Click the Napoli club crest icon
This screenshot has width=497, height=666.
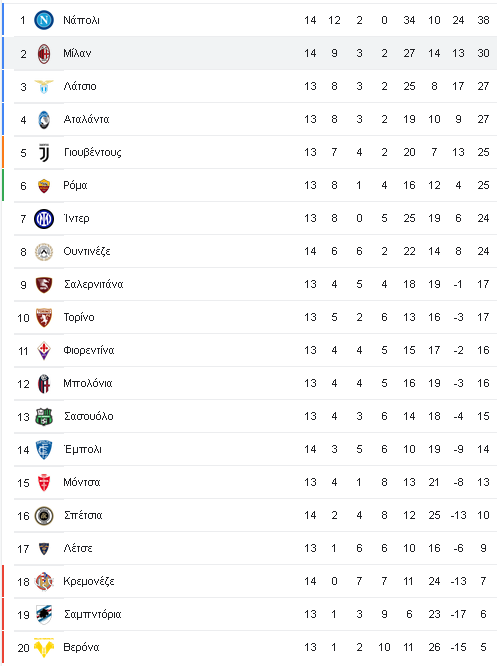44,20
